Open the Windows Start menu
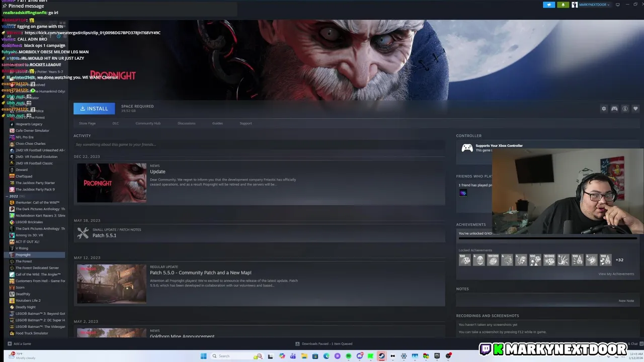644x362 pixels. [203, 356]
